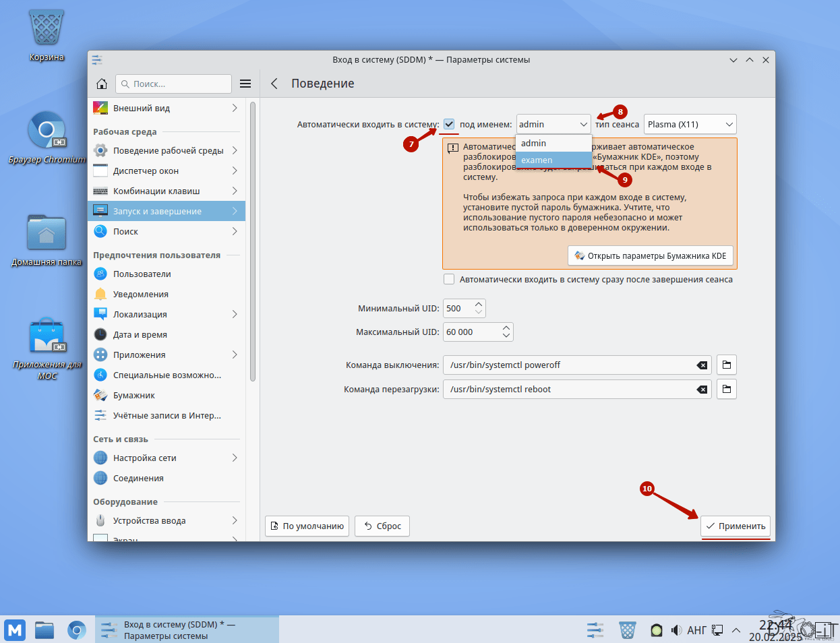The width and height of the screenshot is (840, 643).
Task: Increase the Минимальный UID value
Action: tap(479, 304)
